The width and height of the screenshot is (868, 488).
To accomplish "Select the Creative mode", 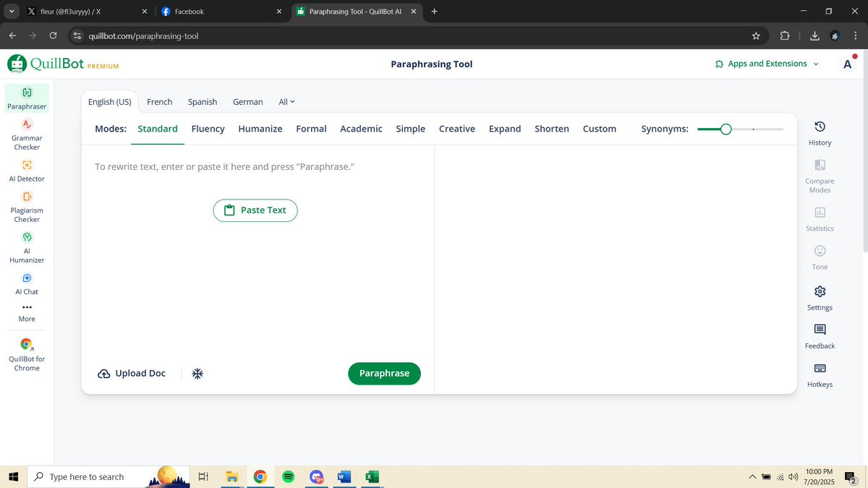I will point(457,129).
